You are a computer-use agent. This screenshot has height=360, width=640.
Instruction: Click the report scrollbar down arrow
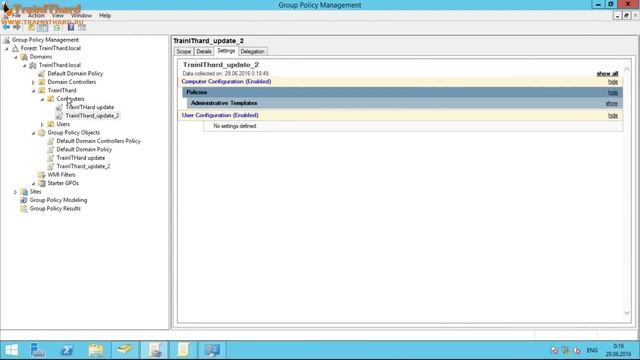coord(627,313)
